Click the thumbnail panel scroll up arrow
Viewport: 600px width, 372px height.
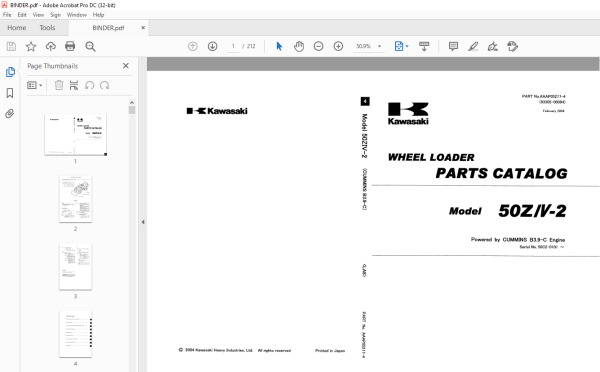(x=132, y=103)
